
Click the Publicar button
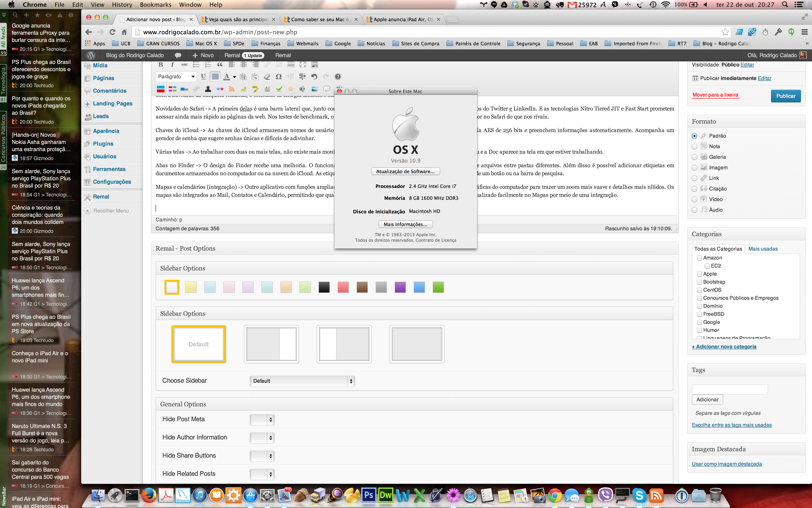[786, 96]
